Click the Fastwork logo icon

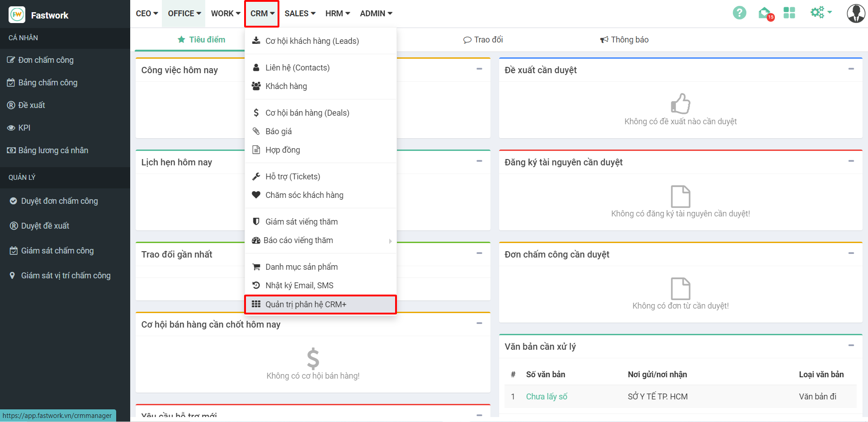click(x=17, y=15)
